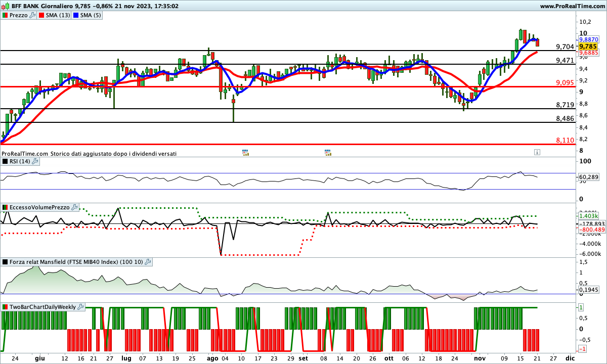Click the dividend calendar icon near 'ago'
The image size is (607, 364).
coord(245,152)
